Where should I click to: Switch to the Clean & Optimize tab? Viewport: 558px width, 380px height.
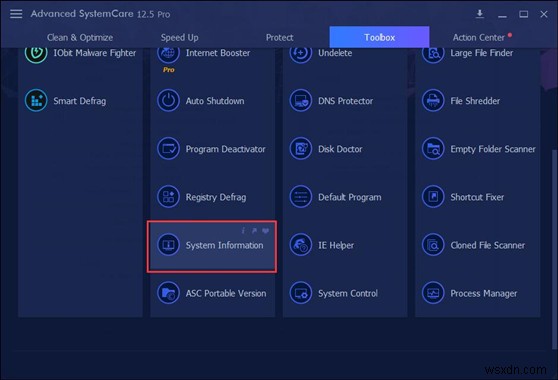[80, 37]
